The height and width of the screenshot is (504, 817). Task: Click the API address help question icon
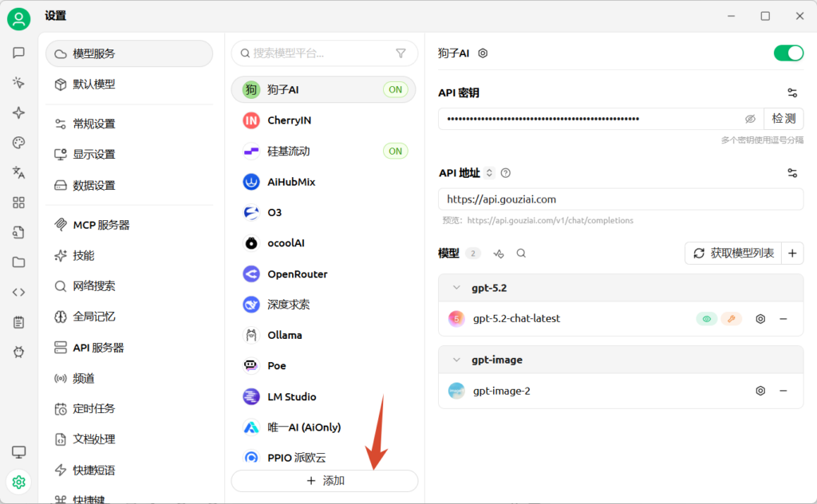(x=505, y=173)
